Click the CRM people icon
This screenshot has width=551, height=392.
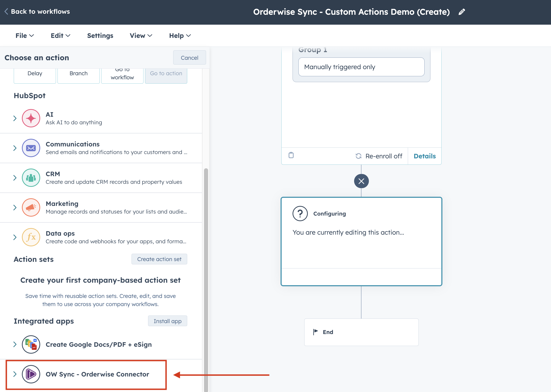coord(31,178)
